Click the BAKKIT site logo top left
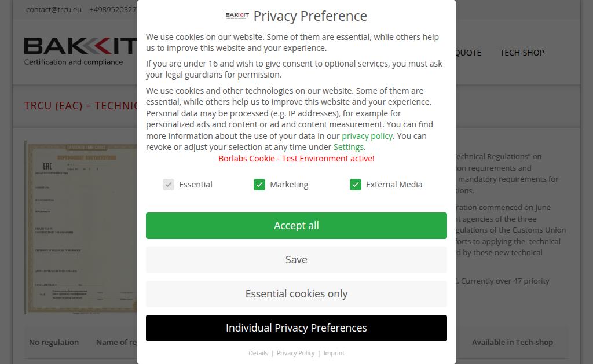 80,52
